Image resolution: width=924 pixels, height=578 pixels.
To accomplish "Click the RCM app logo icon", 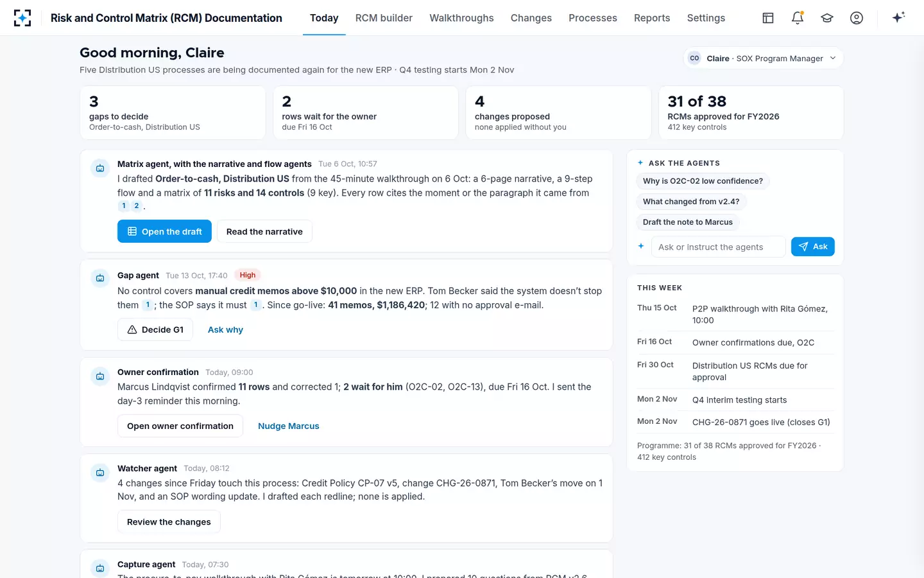I will tap(22, 18).
